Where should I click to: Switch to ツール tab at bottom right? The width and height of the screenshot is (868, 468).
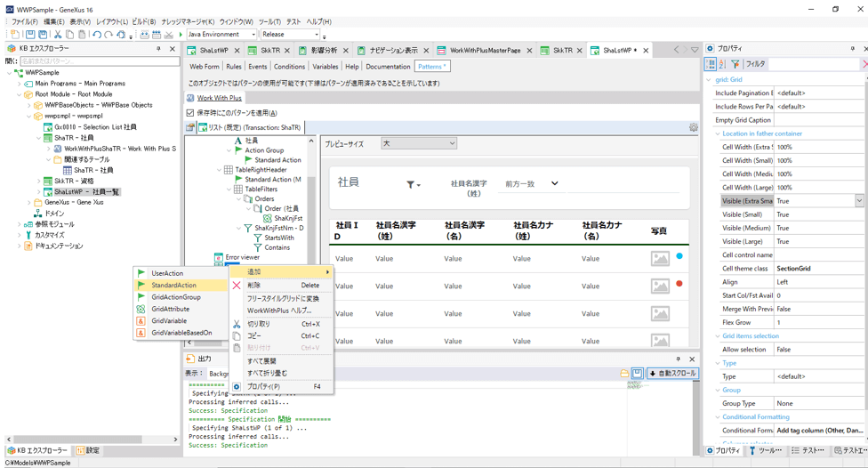pyautogui.click(x=765, y=450)
